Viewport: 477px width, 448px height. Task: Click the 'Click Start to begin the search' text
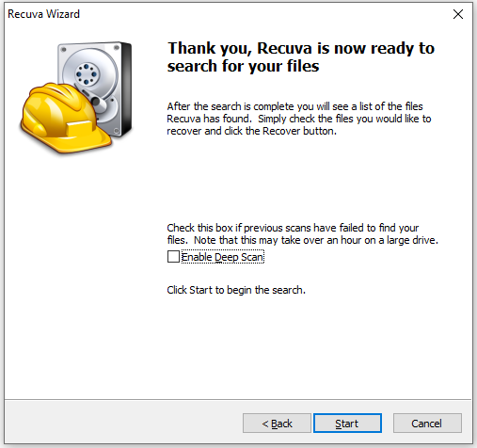click(236, 290)
